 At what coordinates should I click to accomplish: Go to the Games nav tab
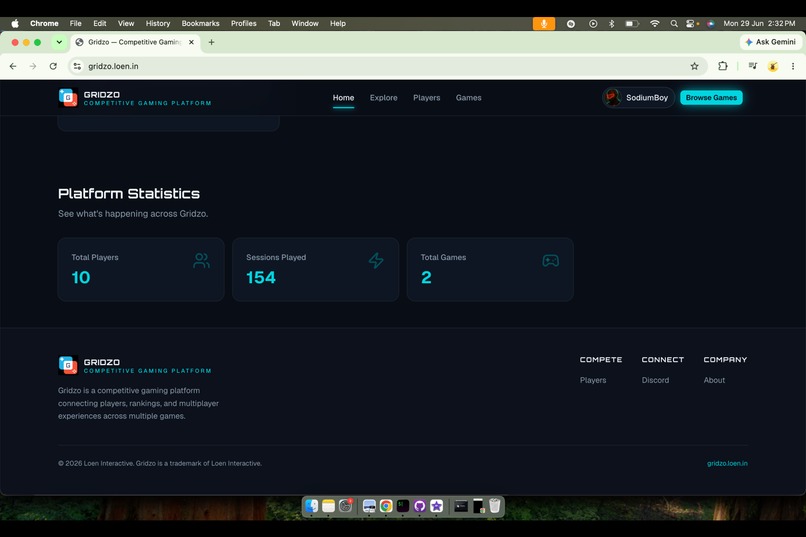[468, 98]
